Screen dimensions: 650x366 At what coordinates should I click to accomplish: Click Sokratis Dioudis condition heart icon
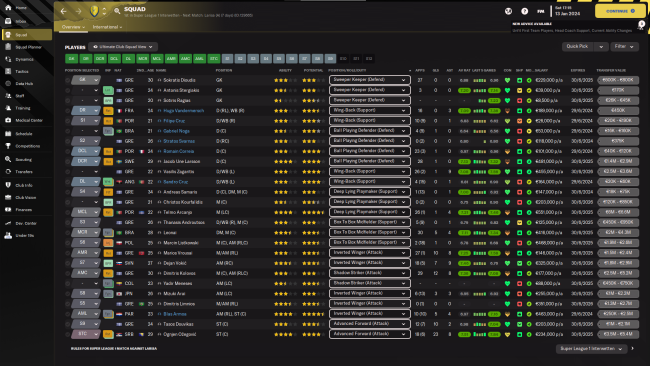(507, 80)
